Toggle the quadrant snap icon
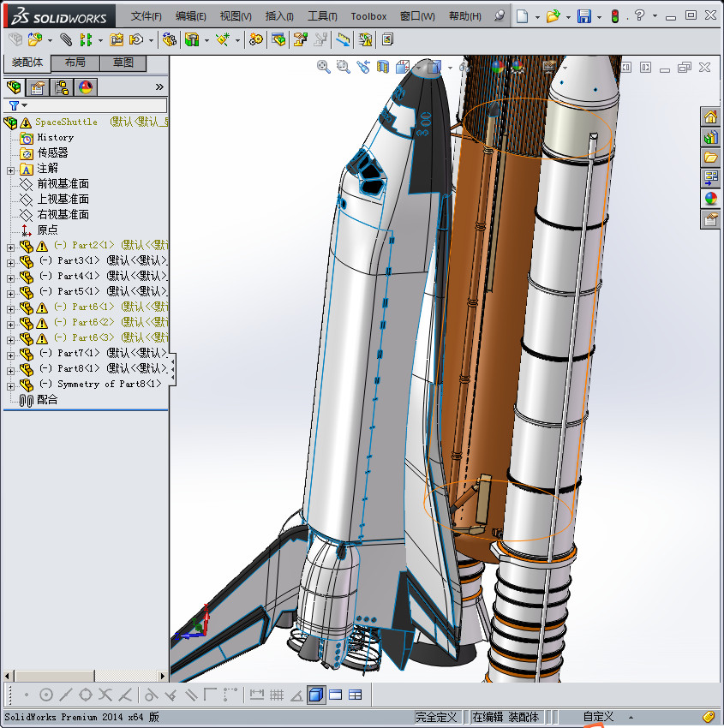The width and height of the screenshot is (724, 728). point(86,695)
